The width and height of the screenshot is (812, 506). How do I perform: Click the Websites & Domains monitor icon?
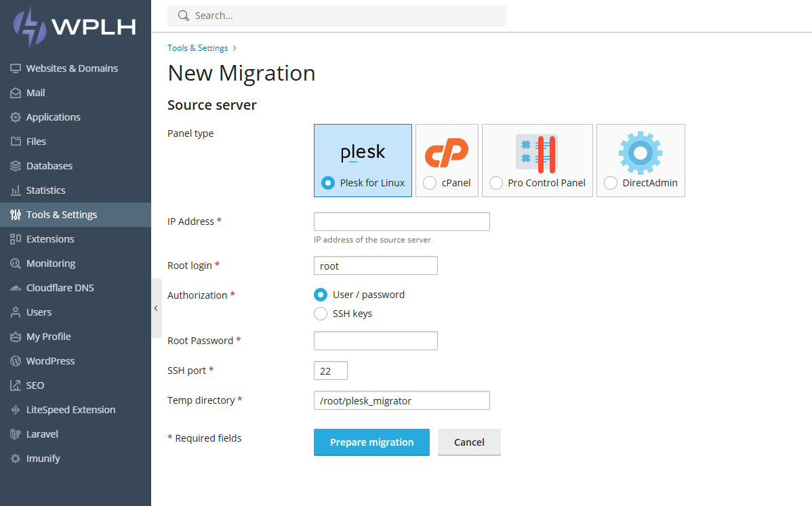16,68
